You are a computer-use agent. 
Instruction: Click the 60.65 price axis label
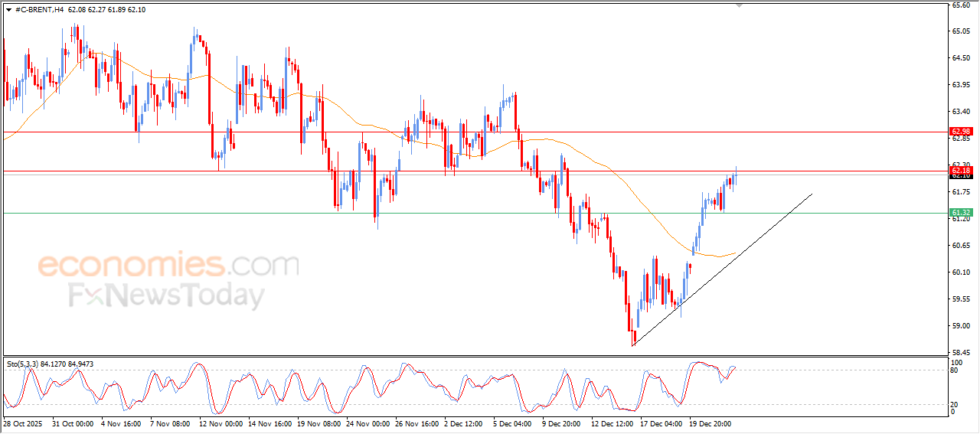coord(961,246)
